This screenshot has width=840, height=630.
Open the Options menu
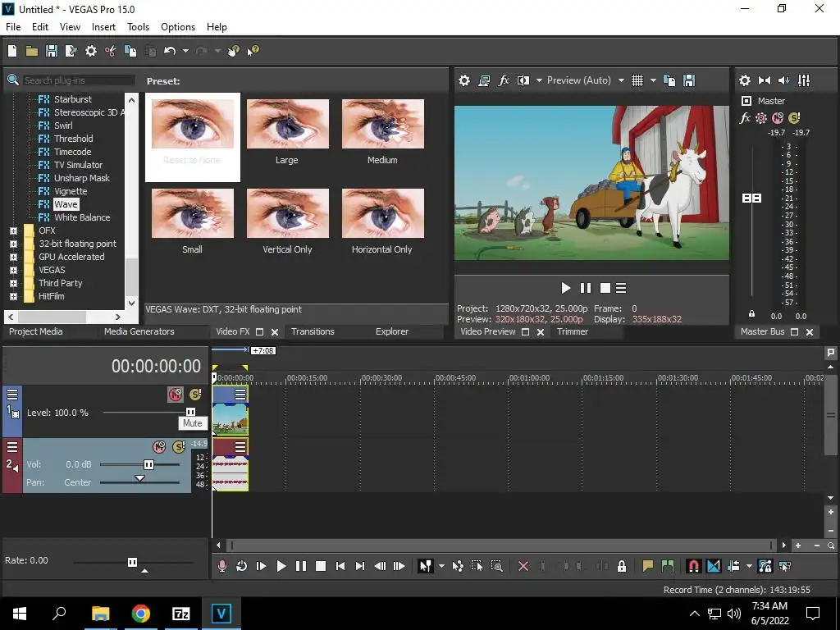pyautogui.click(x=178, y=27)
